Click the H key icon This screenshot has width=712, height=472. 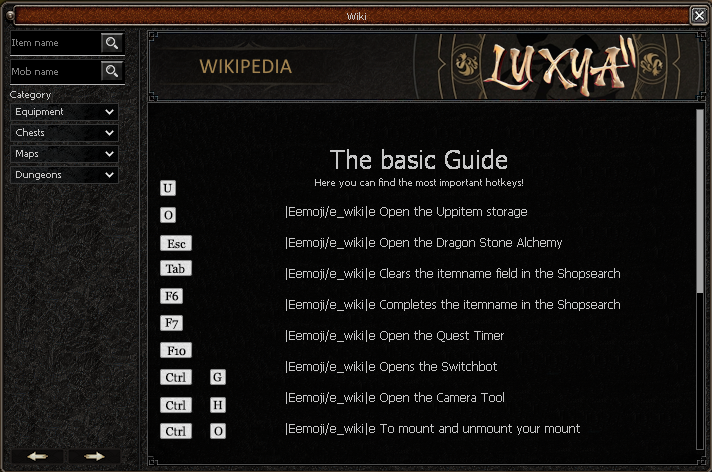click(218, 405)
